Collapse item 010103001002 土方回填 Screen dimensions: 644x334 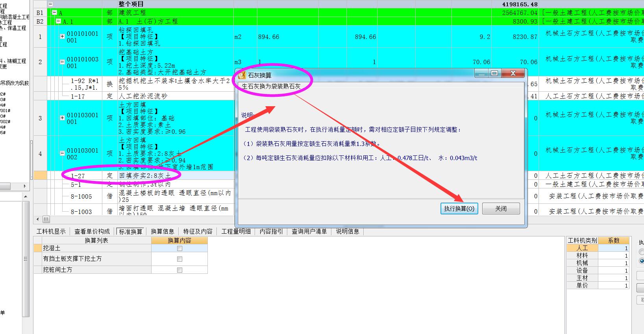(x=62, y=153)
